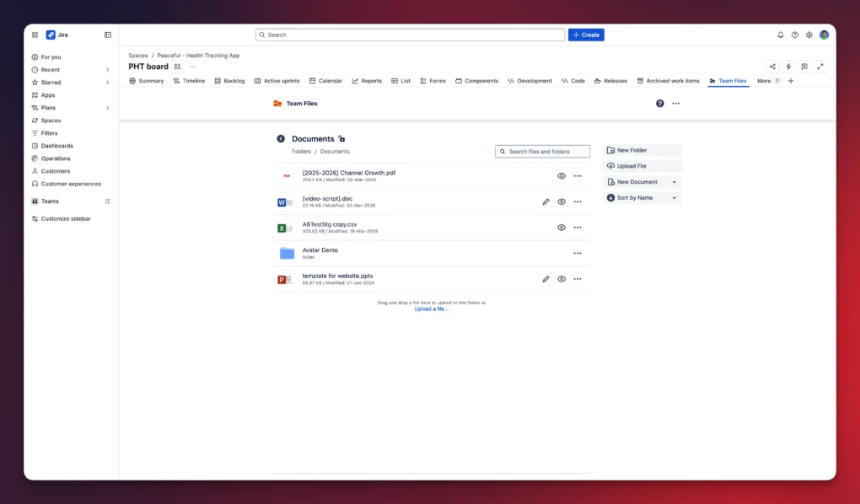Click the top Search field
This screenshot has height=504, width=860.
click(411, 35)
